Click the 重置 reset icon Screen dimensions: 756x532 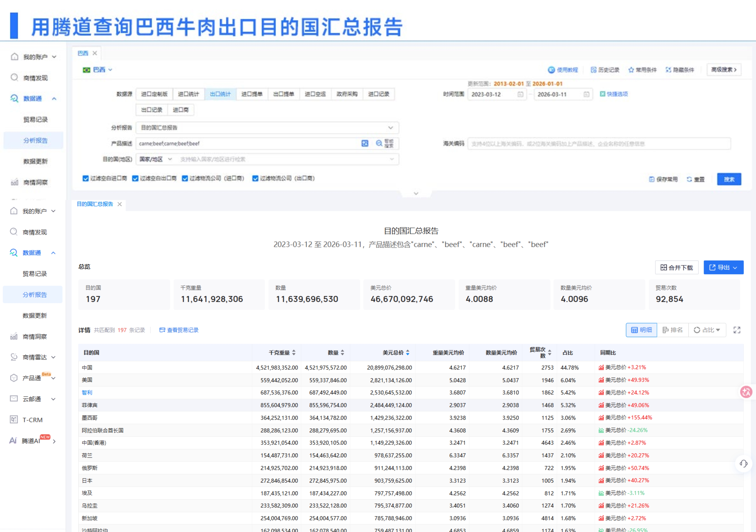pos(689,179)
